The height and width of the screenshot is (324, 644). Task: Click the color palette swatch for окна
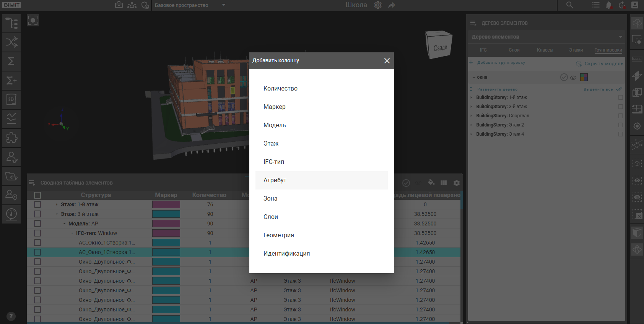[x=584, y=77]
